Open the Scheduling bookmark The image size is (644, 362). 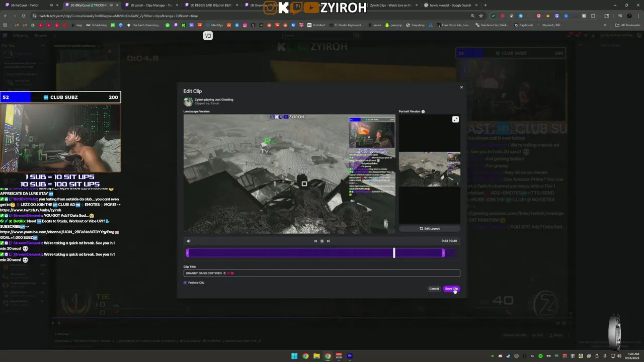coord(97,25)
